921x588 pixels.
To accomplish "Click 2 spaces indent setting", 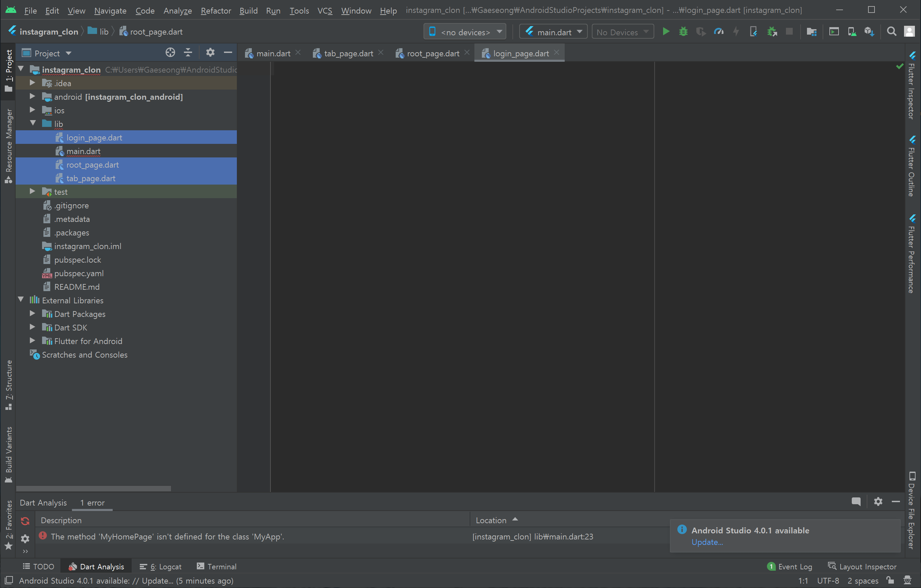I will (x=863, y=580).
